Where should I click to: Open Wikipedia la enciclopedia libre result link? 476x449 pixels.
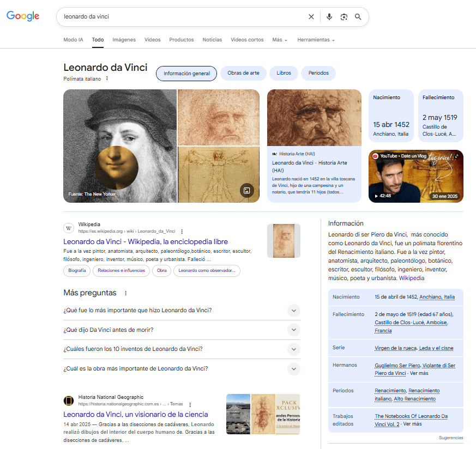[x=146, y=241]
